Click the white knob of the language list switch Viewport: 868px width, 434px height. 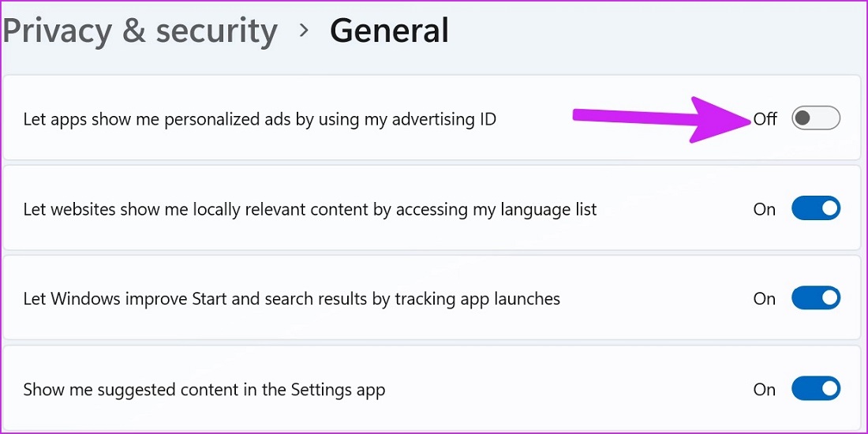coord(829,209)
